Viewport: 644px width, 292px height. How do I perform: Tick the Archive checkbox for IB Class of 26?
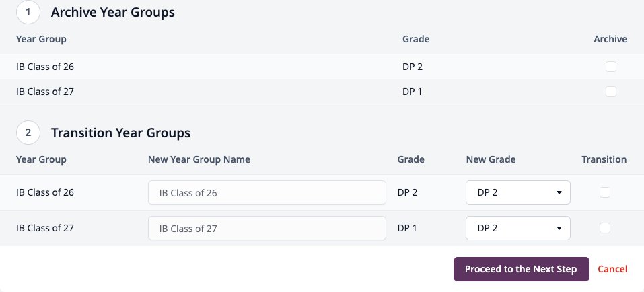click(x=611, y=67)
